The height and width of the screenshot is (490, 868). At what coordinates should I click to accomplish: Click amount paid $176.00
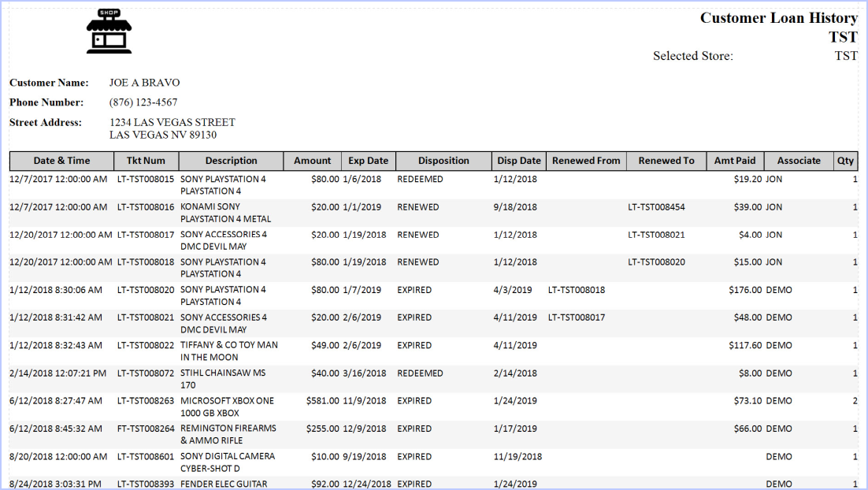coord(745,290)
